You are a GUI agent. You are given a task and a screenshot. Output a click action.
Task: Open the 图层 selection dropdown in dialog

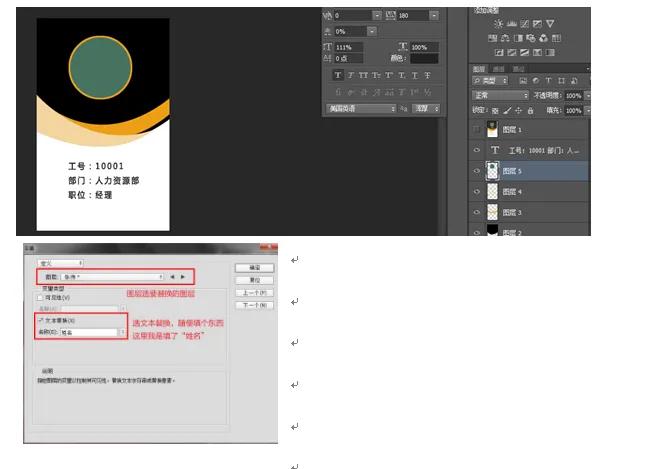(111, 276)
